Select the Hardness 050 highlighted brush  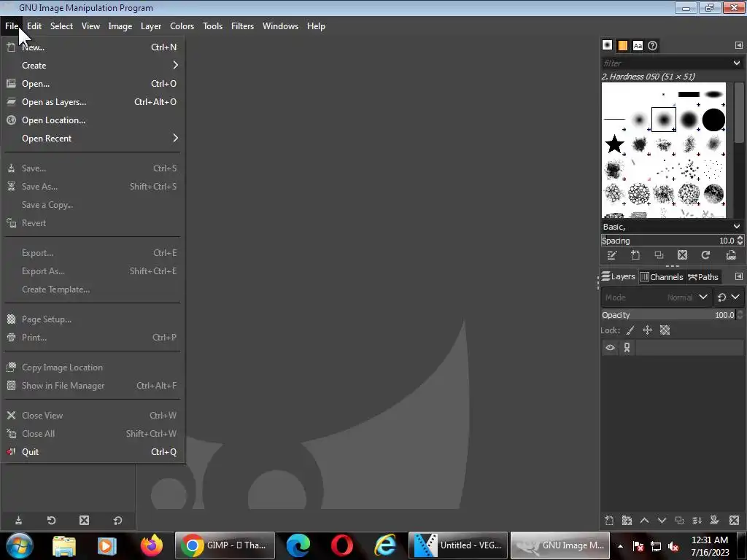(664, 120)
